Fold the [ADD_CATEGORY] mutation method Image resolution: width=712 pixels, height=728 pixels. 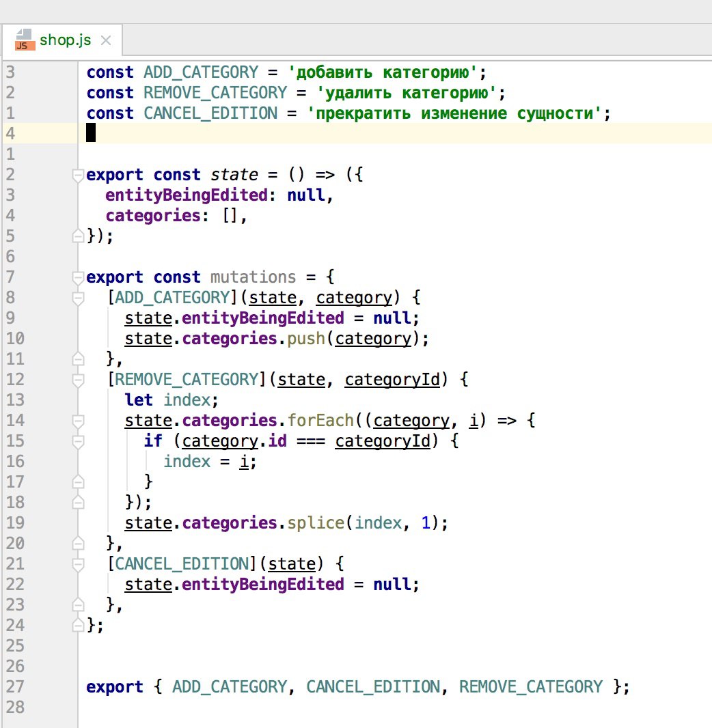[78, 298]
